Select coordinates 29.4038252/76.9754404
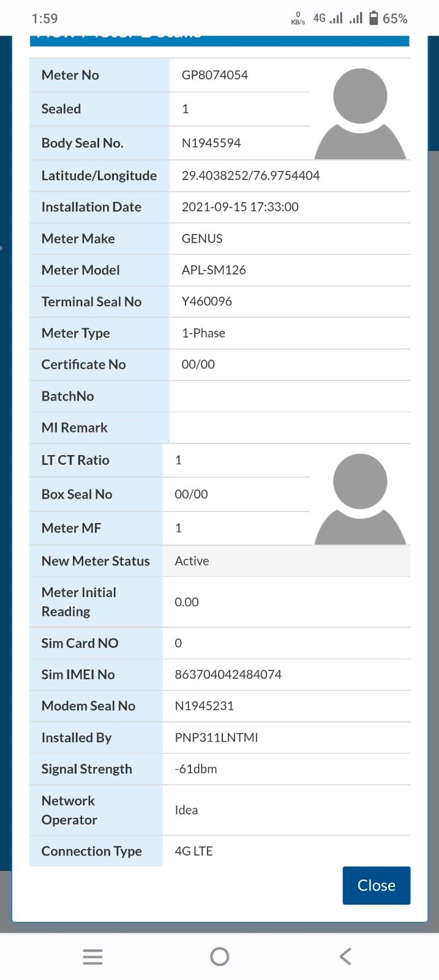The width and height of the screenshot is (439, 980). [x=250, y=175]
